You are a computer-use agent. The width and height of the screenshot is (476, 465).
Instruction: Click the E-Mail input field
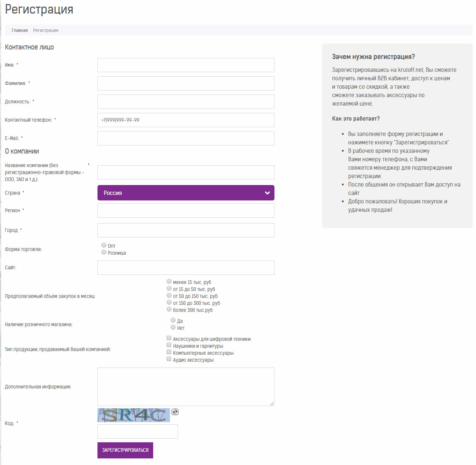pyautogui.click(x=186, y=138)
